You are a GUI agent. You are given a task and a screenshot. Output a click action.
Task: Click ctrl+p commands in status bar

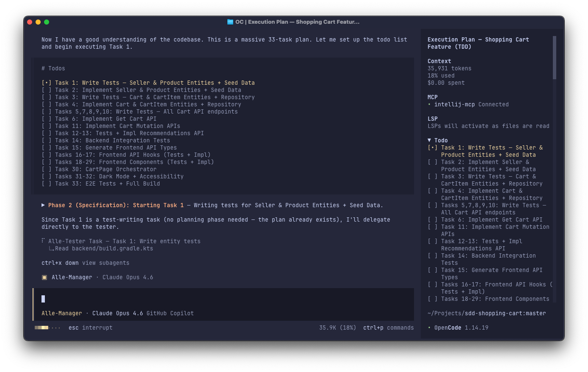[388, 328]
